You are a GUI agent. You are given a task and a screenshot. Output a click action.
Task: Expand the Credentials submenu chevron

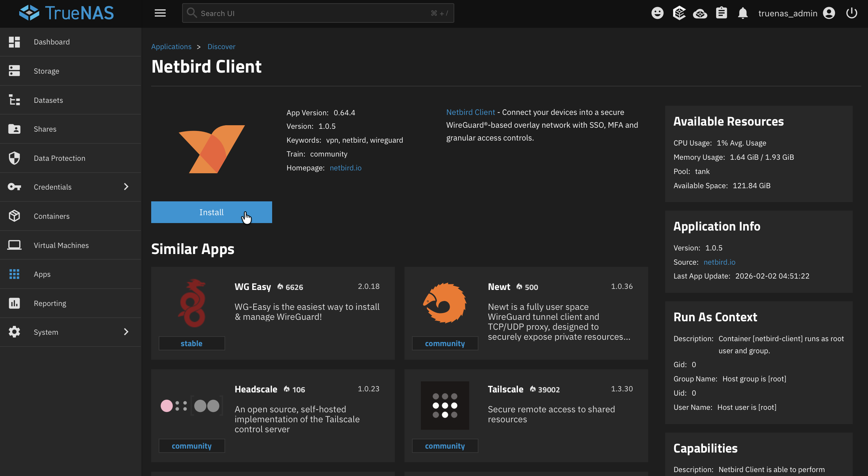(126, 187)
